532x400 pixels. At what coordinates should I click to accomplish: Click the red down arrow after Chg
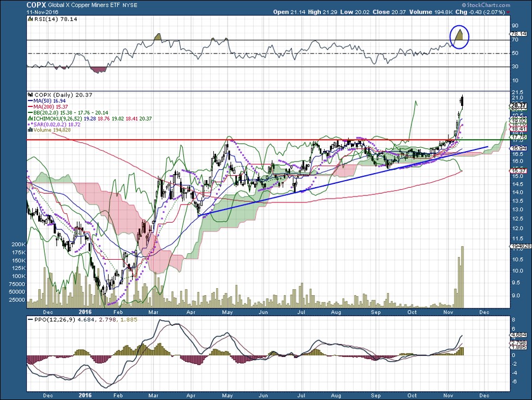508,12
